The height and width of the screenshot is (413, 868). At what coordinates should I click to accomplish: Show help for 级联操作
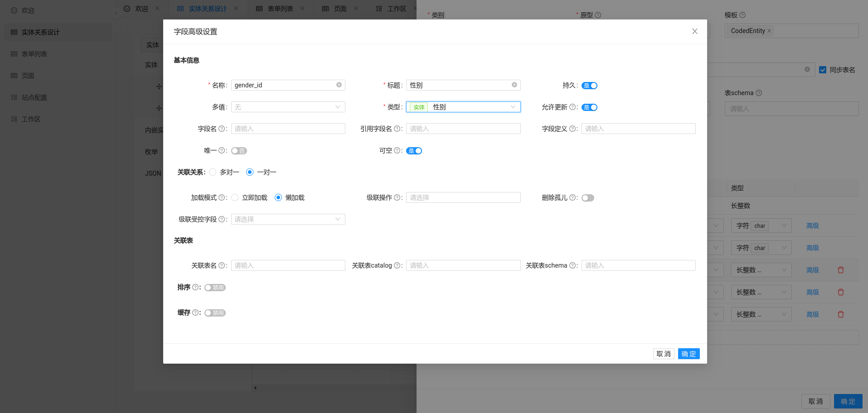tap(397, 198)
